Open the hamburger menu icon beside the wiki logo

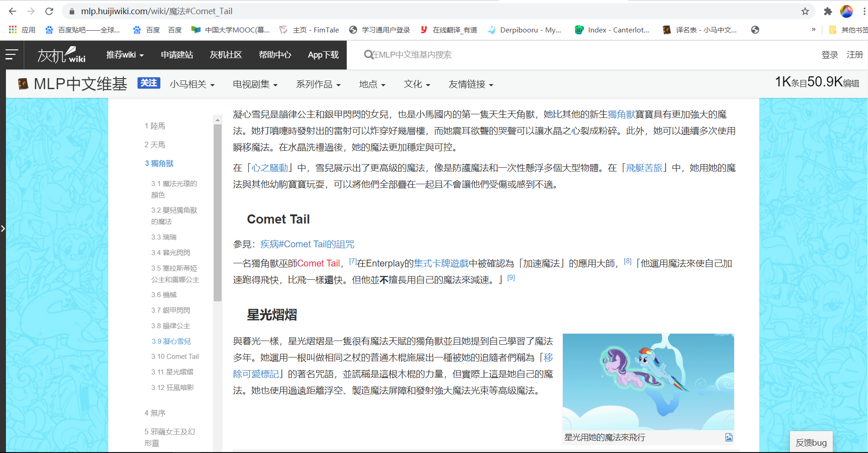(12, 55)
